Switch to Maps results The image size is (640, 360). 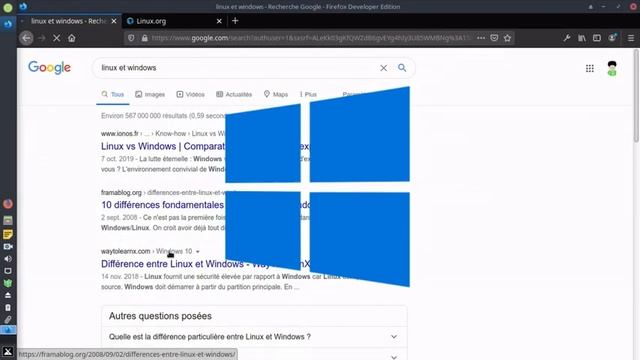coord(276,94)
